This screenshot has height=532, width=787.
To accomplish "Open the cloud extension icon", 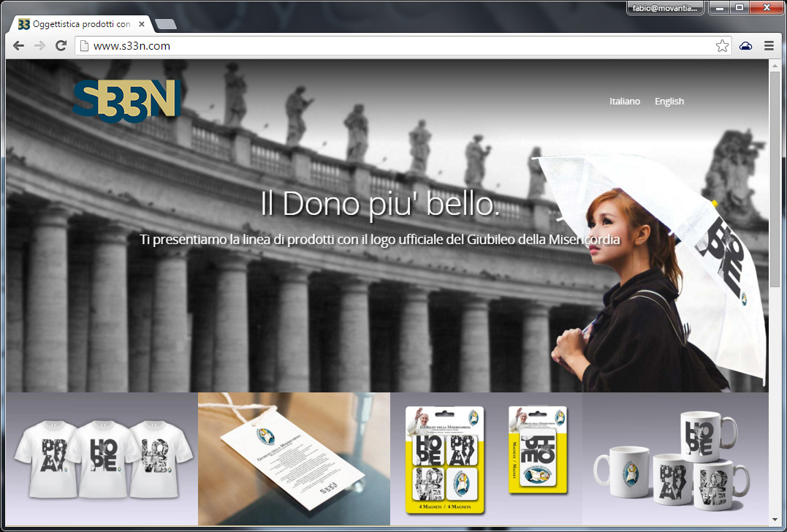I will coord(745,46).
